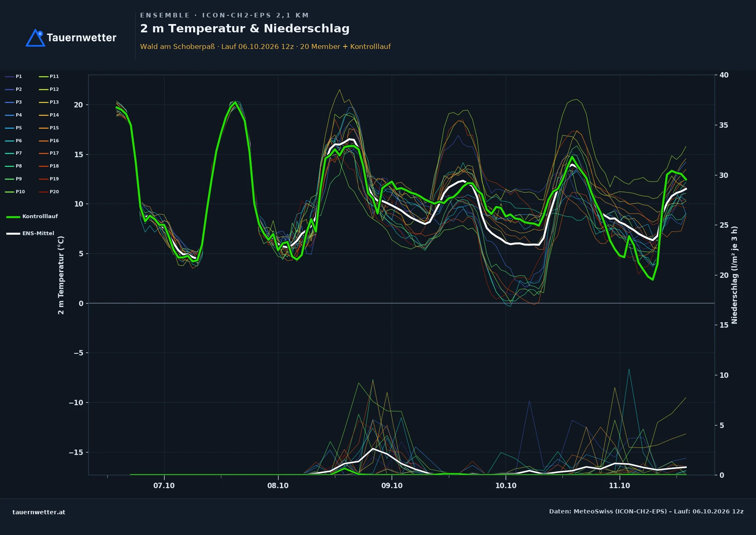This screenshot has height=535, width=756.
Task: Click the Kontrolllauf legend entry
Action: pos(32,216)
